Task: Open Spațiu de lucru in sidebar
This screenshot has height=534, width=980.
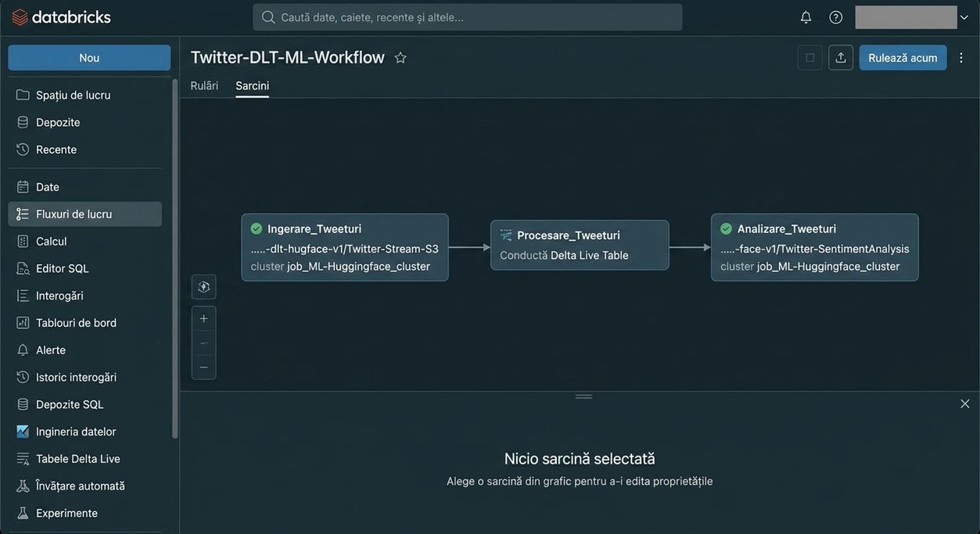Action: (x=84, y=95)
